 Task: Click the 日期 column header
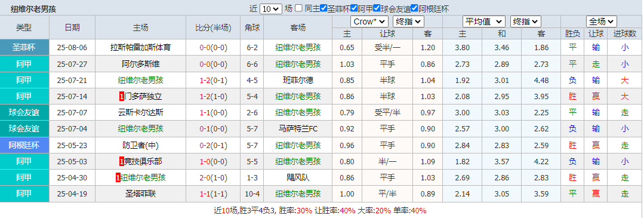click(x=72, y=28)
